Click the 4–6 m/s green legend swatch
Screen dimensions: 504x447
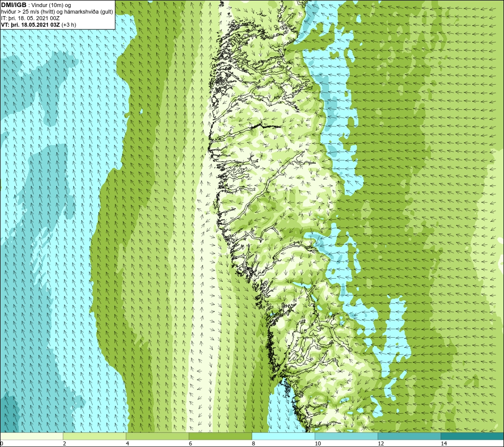pos(157,436)
